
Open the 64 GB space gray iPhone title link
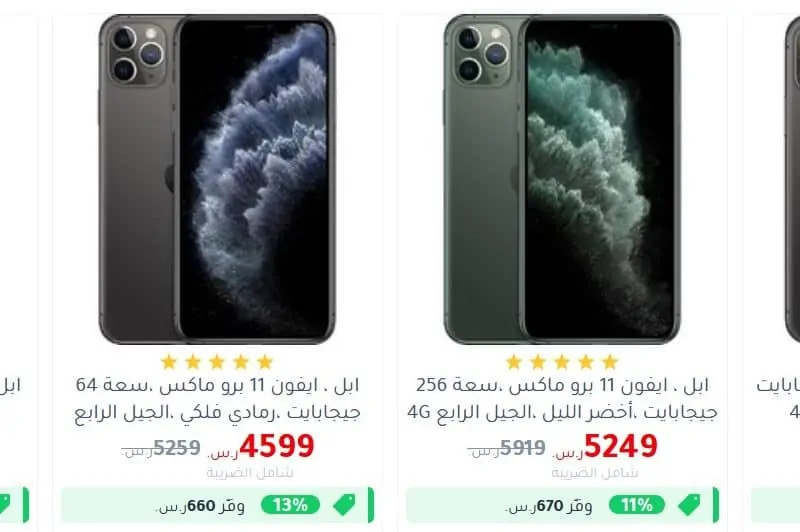[217, 398]
